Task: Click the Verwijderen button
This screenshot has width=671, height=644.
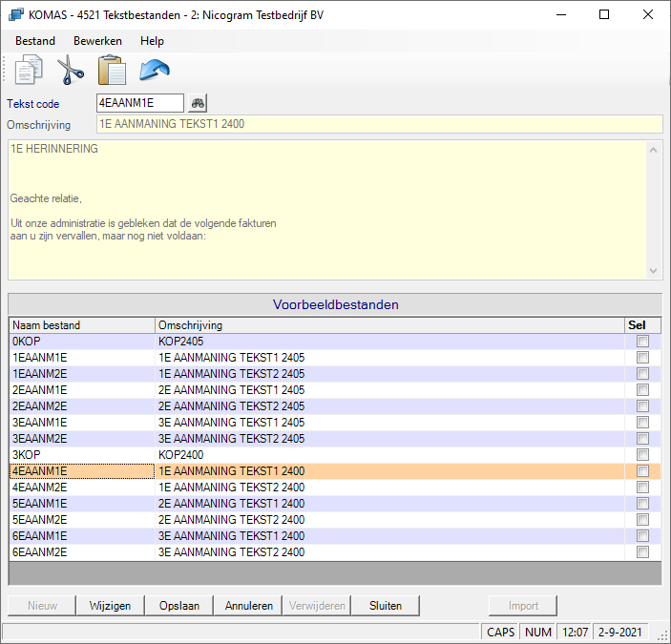Action: (317, 606)
